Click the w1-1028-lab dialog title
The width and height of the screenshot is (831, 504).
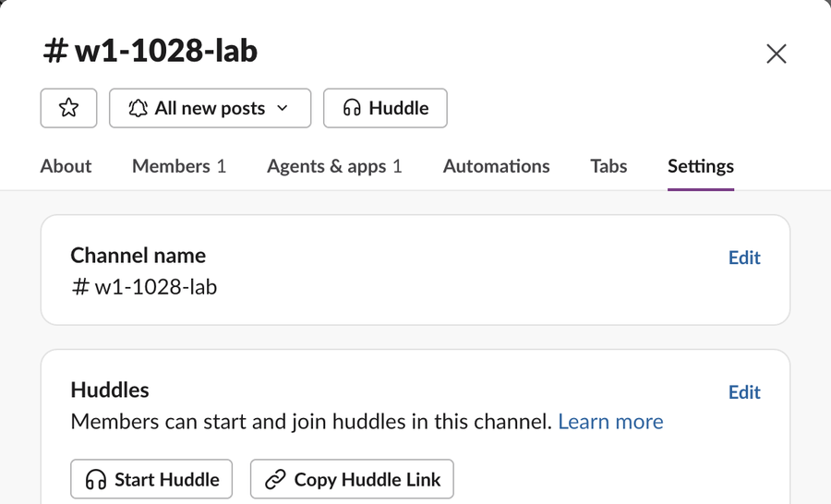click(150, 51)
